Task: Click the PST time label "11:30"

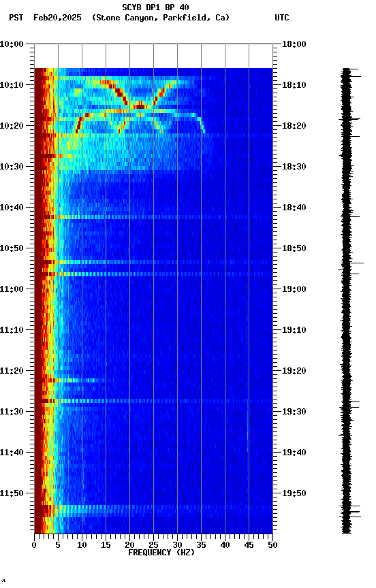Action: [12, 412]
